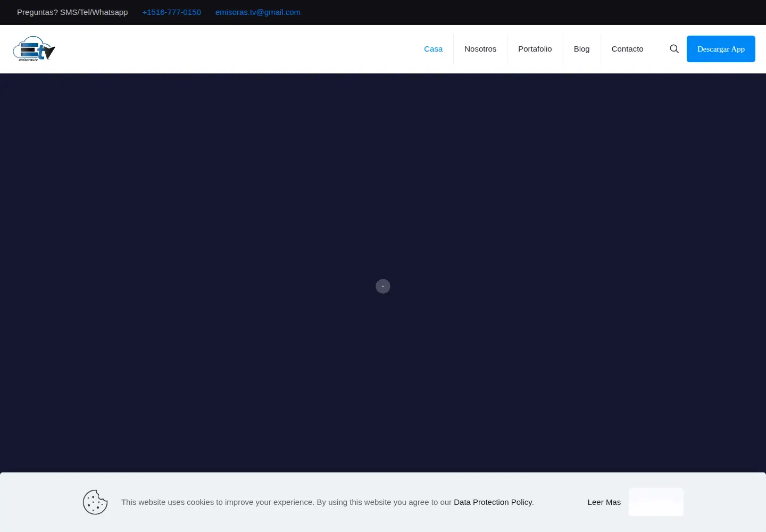Click the cookie icon in the banner
Screen dimensions: 766x532
95,502
